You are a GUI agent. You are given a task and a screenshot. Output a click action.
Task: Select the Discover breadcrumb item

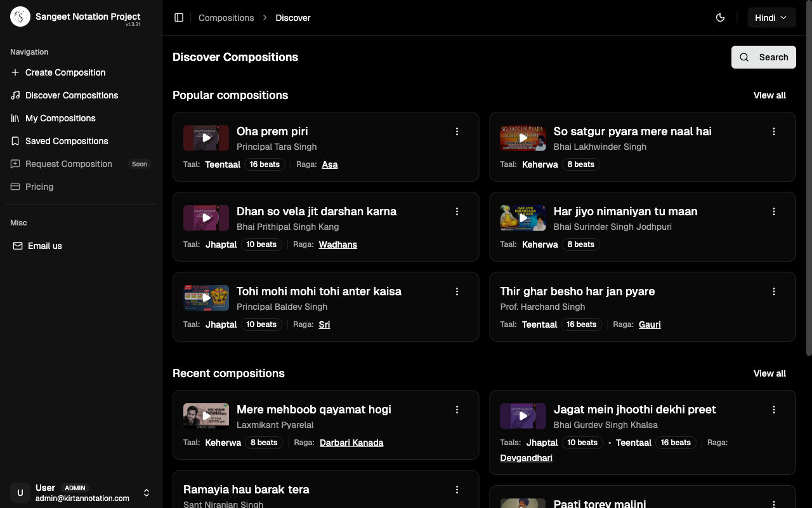point(292,18)
